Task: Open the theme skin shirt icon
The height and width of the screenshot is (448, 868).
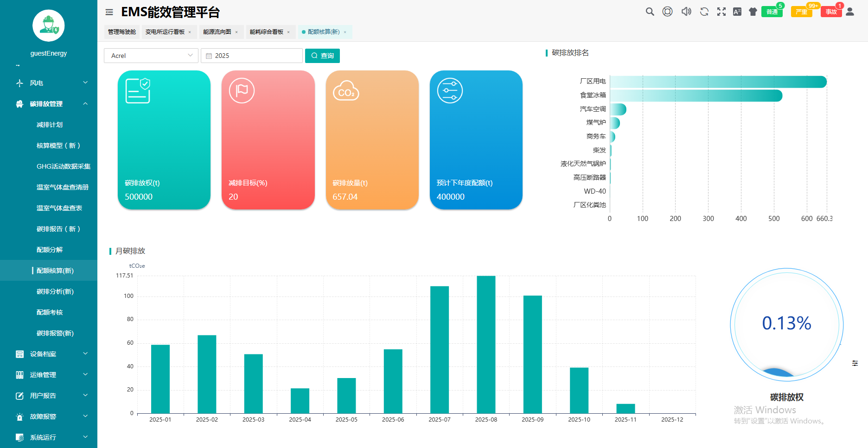Action: click(753, 12)
